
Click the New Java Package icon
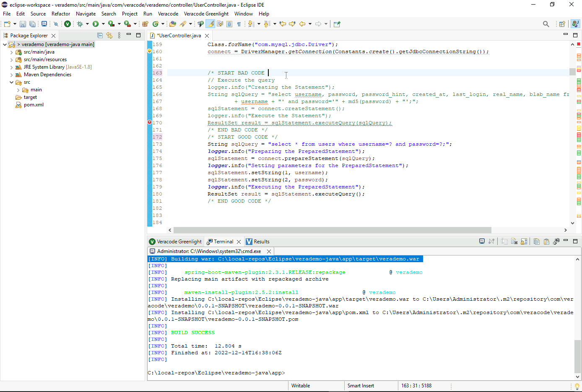pos(146,24)
